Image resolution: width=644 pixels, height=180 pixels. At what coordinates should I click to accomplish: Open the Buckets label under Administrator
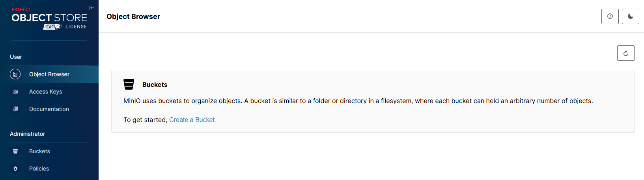(39, 151)
